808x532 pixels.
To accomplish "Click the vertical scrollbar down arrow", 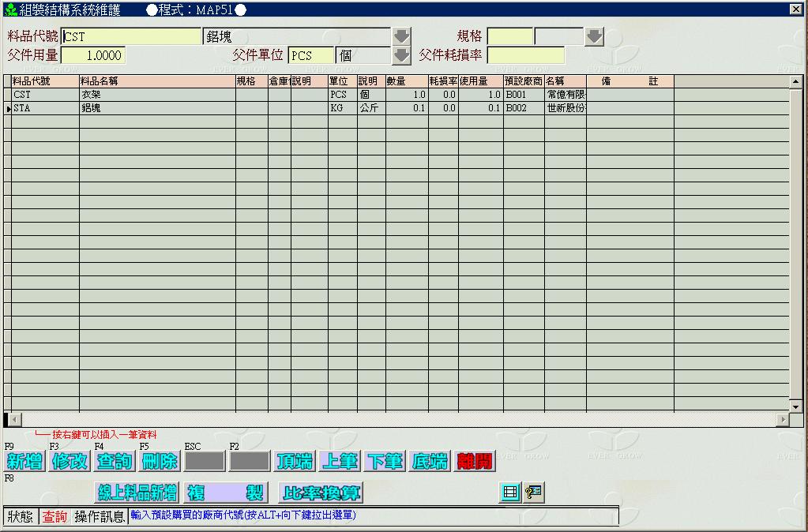I will tap(796, 406).
